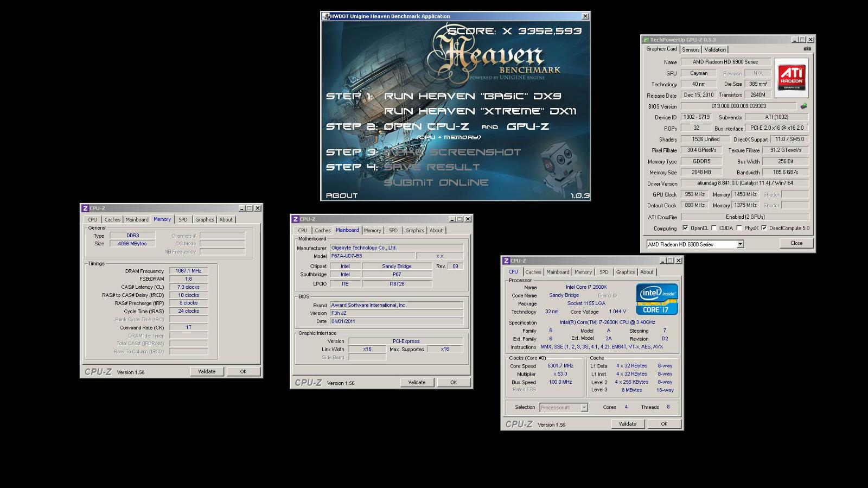Minimize the GPU-Z window
The height and width of the screenshot is (488, 868).
pos(795,40)
